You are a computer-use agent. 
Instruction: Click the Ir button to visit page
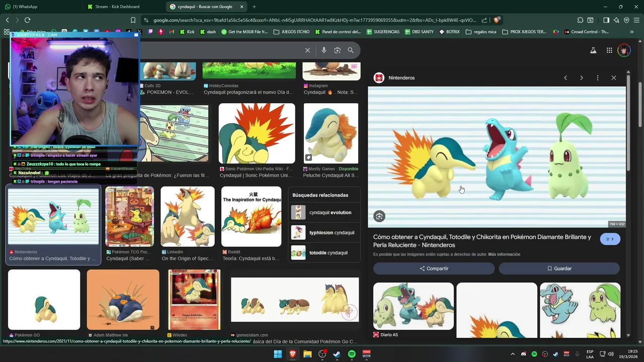[610, 239]
